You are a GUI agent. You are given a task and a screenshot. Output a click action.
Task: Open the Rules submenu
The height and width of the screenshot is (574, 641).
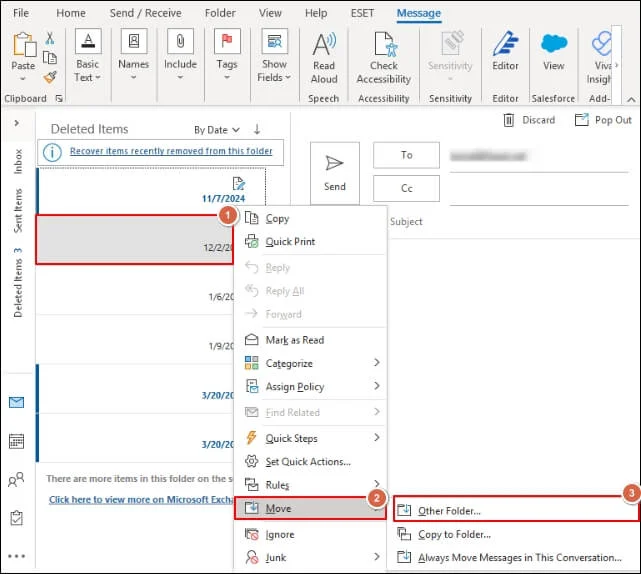tap(311, 485)
